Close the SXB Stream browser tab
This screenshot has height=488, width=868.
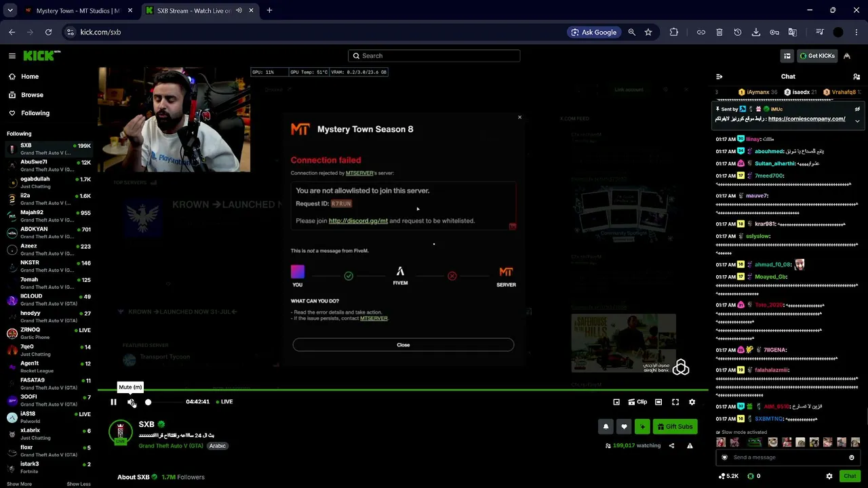[252, 11]
